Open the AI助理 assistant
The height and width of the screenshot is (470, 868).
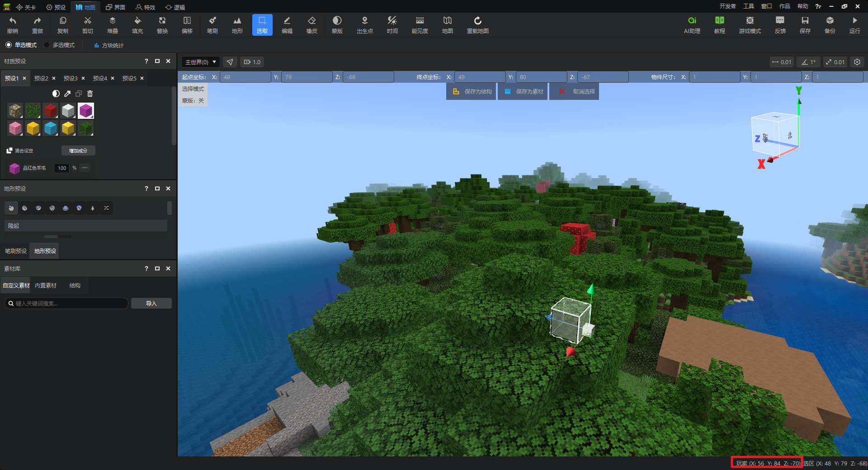(692, 25)
